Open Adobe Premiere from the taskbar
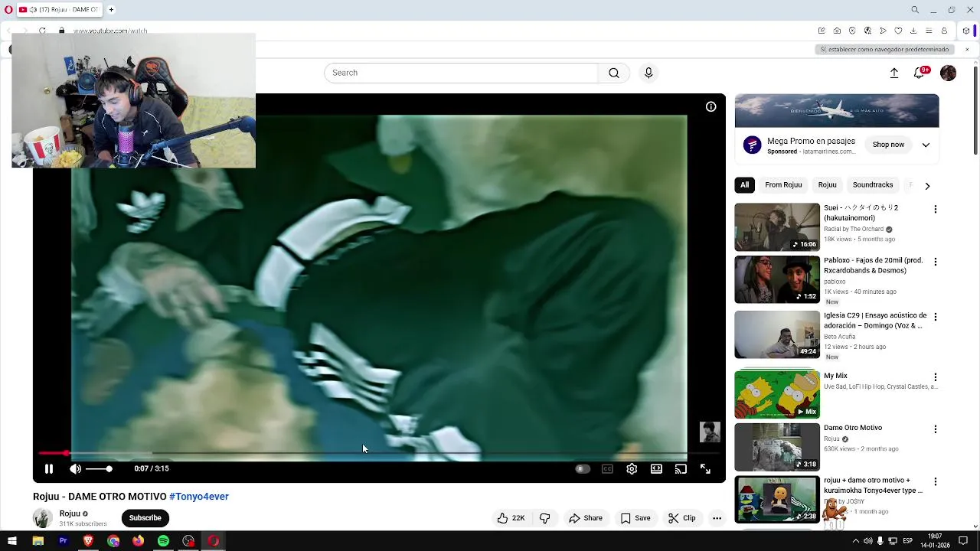 click(x=63, y=541)
